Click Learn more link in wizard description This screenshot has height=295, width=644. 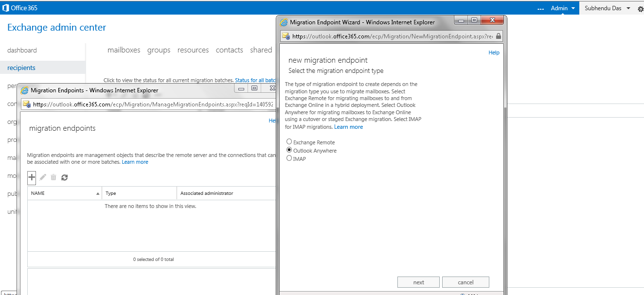pos(348,127)
